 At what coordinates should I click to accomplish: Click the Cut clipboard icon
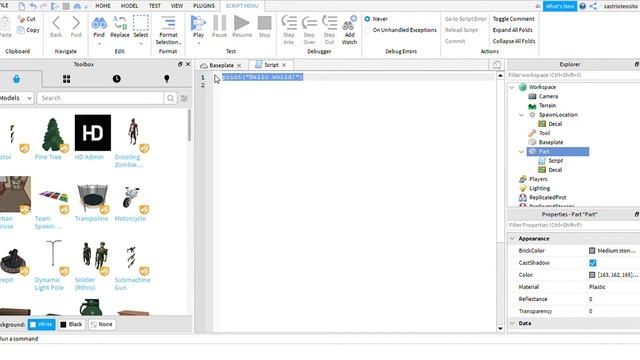21,19
